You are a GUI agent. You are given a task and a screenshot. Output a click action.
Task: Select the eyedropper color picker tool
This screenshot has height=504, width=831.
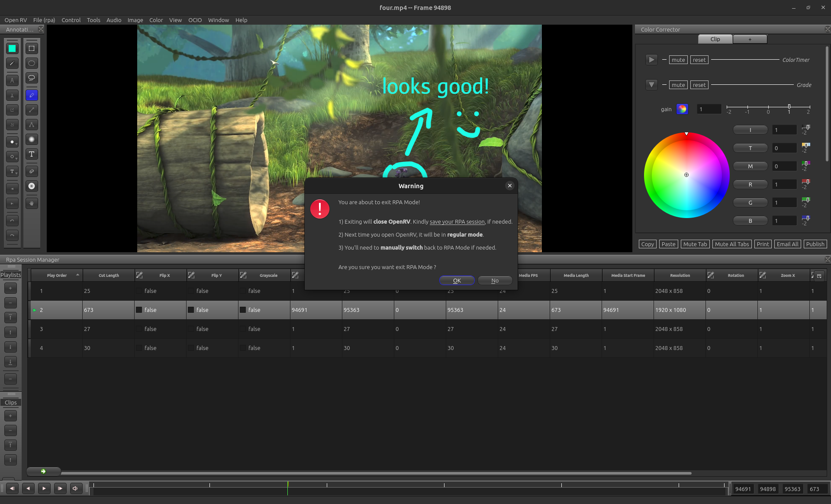point(12,64)
